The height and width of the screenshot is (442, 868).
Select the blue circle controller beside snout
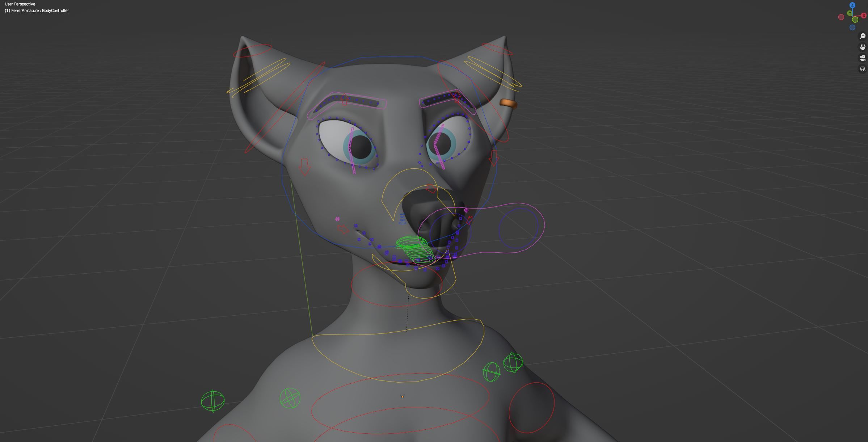(x=518, y=228)
